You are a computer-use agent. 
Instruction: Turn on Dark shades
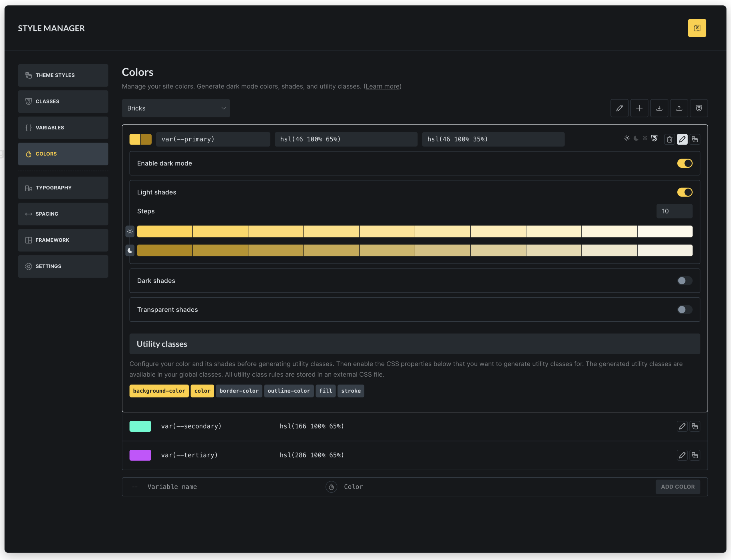[x=684, y=281]
